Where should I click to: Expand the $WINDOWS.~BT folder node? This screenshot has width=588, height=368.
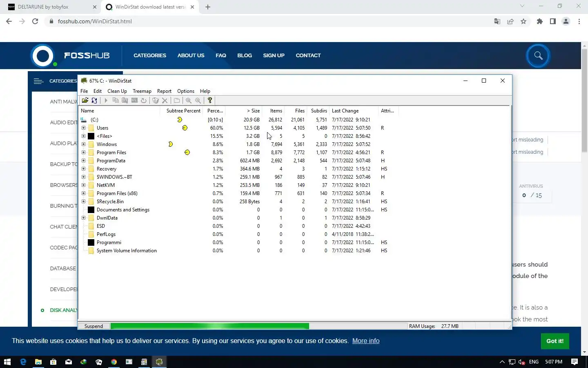click(84, 177)
